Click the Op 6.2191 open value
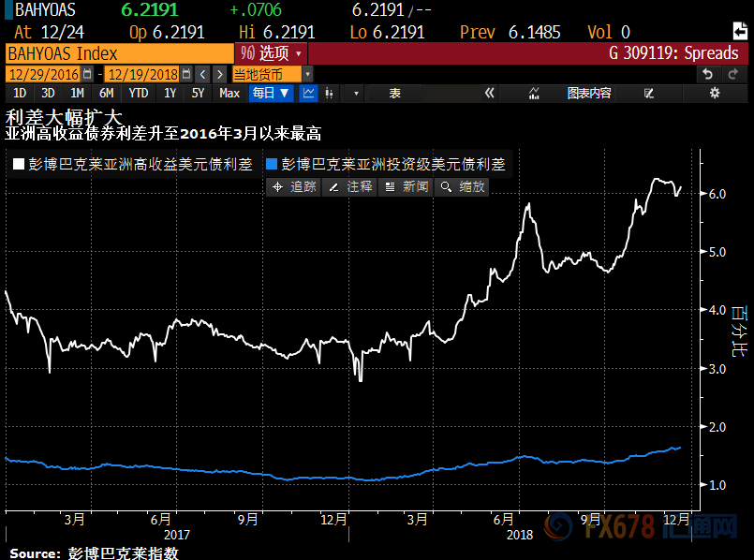 click(x=167, y=32)
